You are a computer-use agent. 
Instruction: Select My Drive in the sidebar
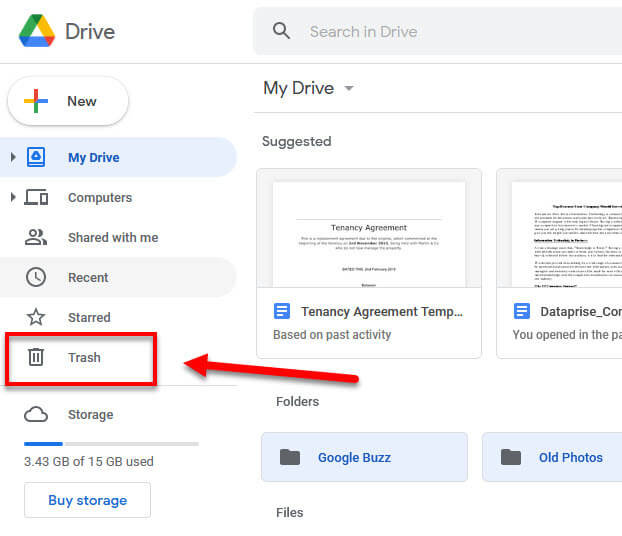(118, 157)
